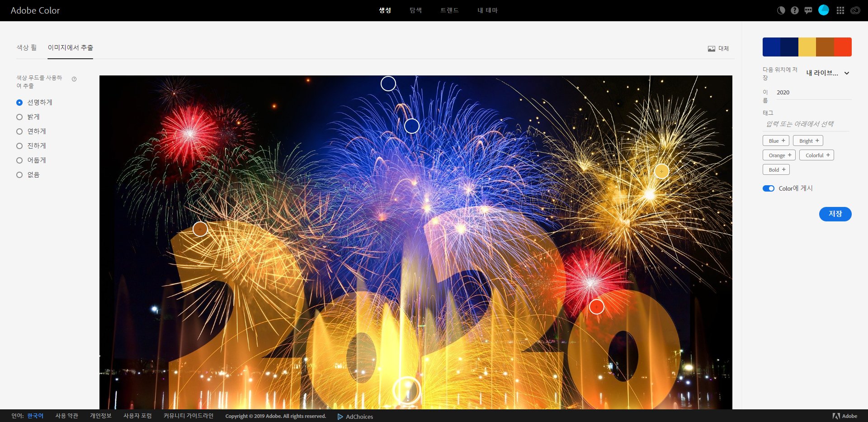
Task: Select the yellow color picker marker on the golden firework
Action: (x=662, y=171)
